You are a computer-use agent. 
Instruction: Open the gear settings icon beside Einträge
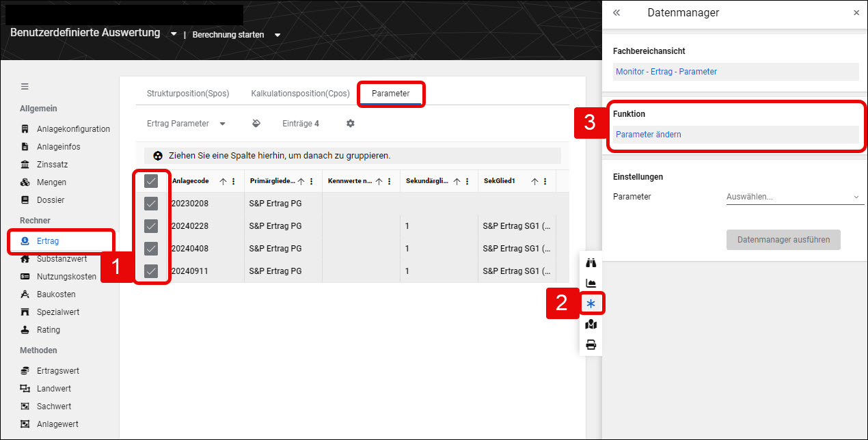[x=351, y=124]
